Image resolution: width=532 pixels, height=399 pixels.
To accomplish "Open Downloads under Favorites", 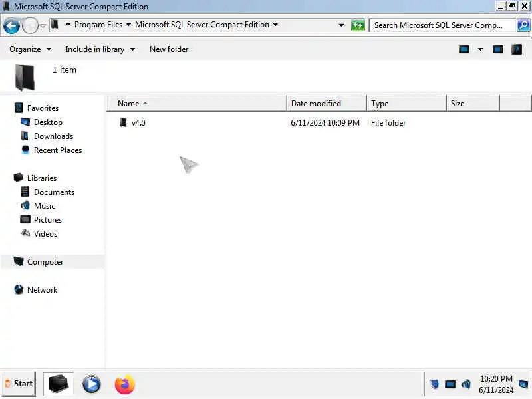I will coord(53,136).
